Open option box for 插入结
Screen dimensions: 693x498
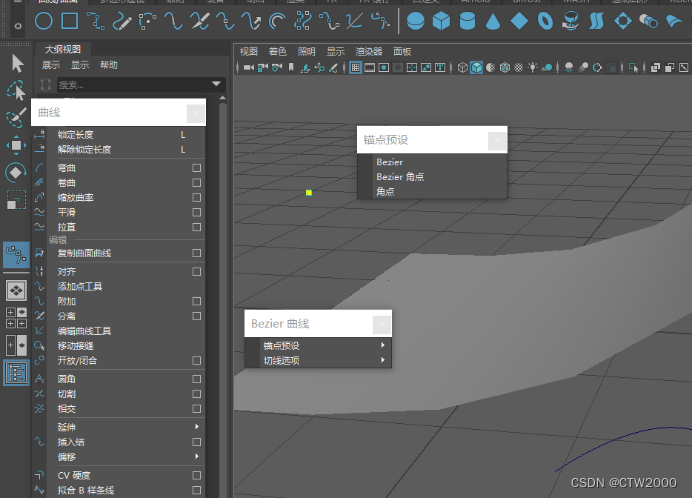pyautogui.click(x=197, y=442)
